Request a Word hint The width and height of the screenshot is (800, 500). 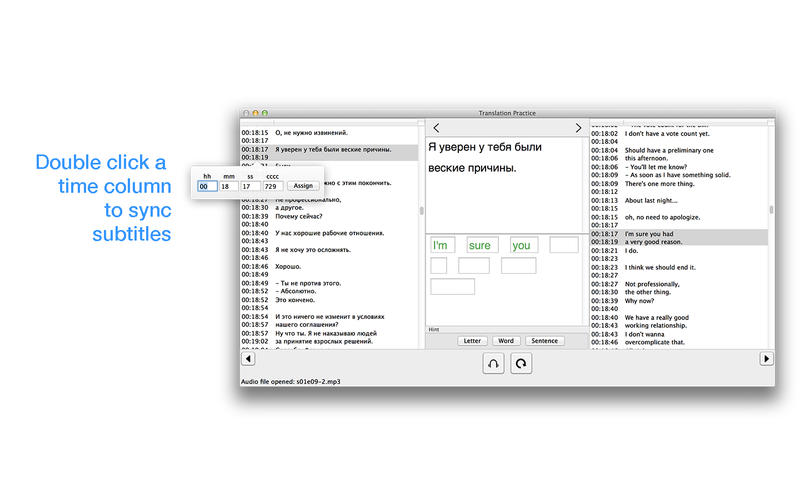click(506, 340)
